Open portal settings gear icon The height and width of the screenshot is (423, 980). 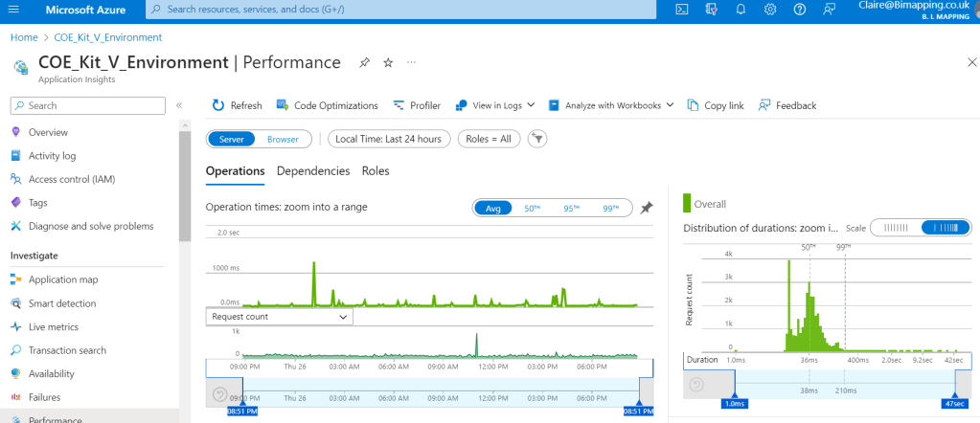tap(770, 10)
